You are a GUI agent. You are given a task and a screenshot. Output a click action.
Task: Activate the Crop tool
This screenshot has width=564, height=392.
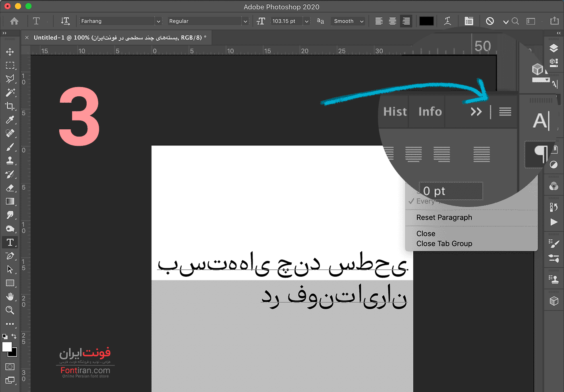(10, 106)
